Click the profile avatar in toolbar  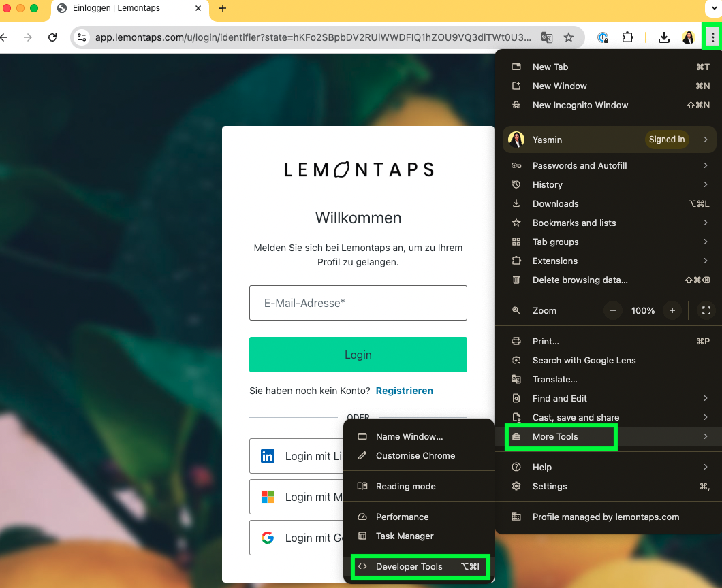tap(688, 37)
